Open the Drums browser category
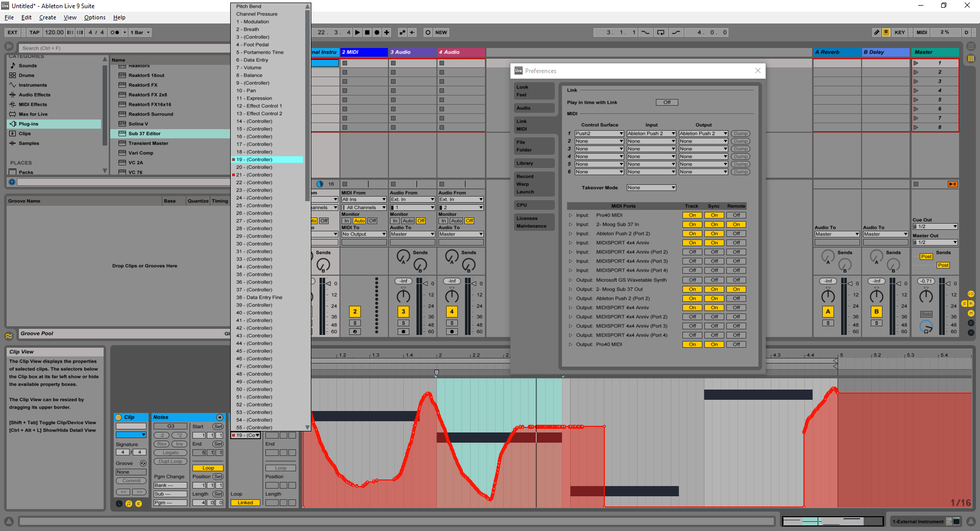This screenshot has width=980, height=531. [27, 76]
